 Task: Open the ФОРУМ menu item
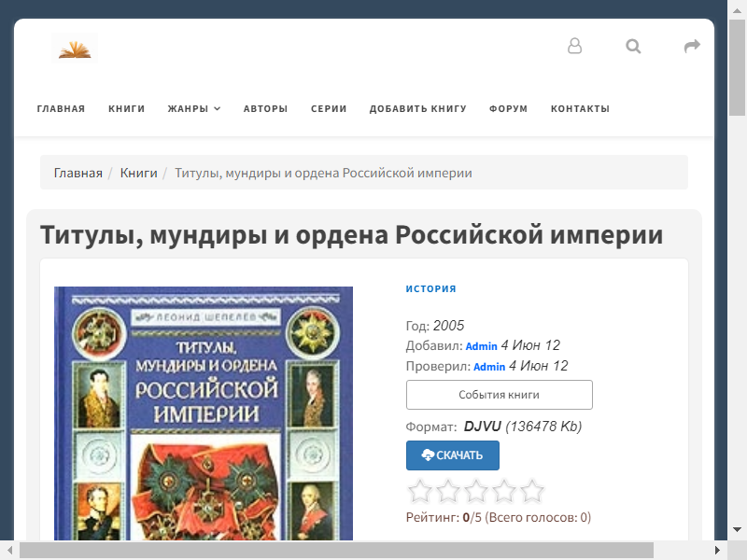pyautogui.click(x=508, y=108)
